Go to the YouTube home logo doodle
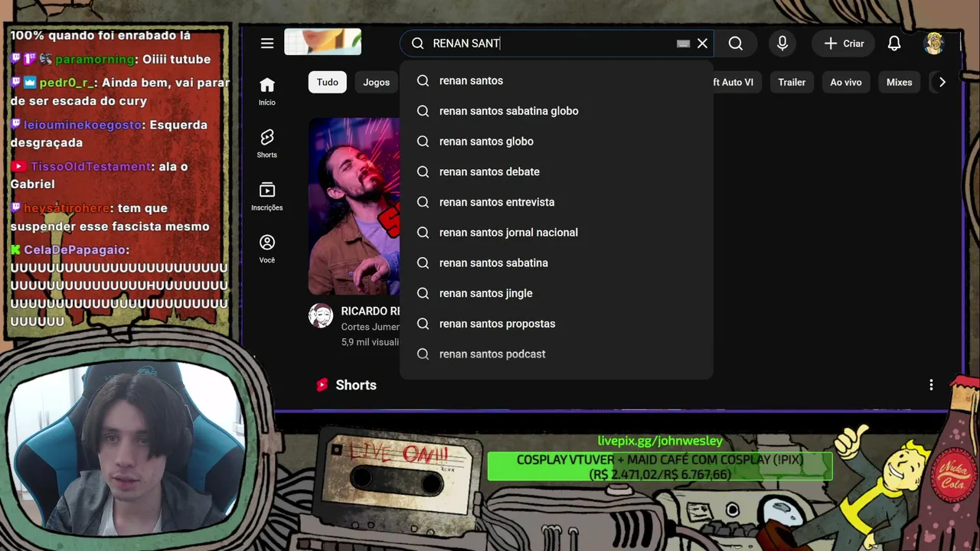 (x=322, y=42)
